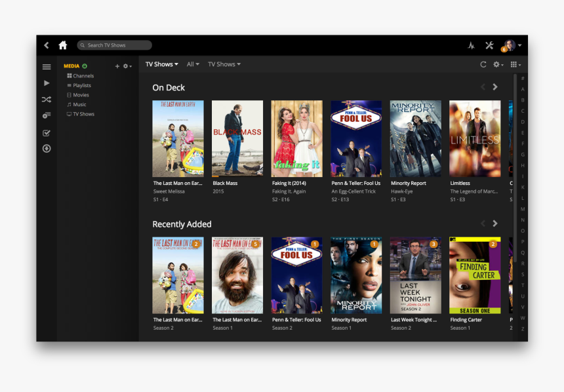Click the refresh library icon
The width and height of the screenshot is (564, 392).
(483, 64)
